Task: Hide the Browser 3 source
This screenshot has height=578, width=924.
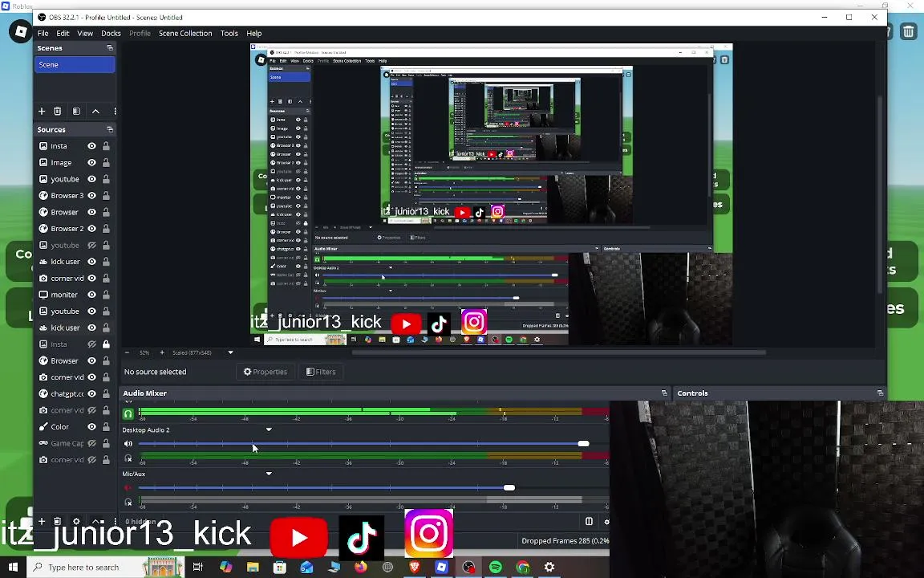Action: tap(92, 195)
